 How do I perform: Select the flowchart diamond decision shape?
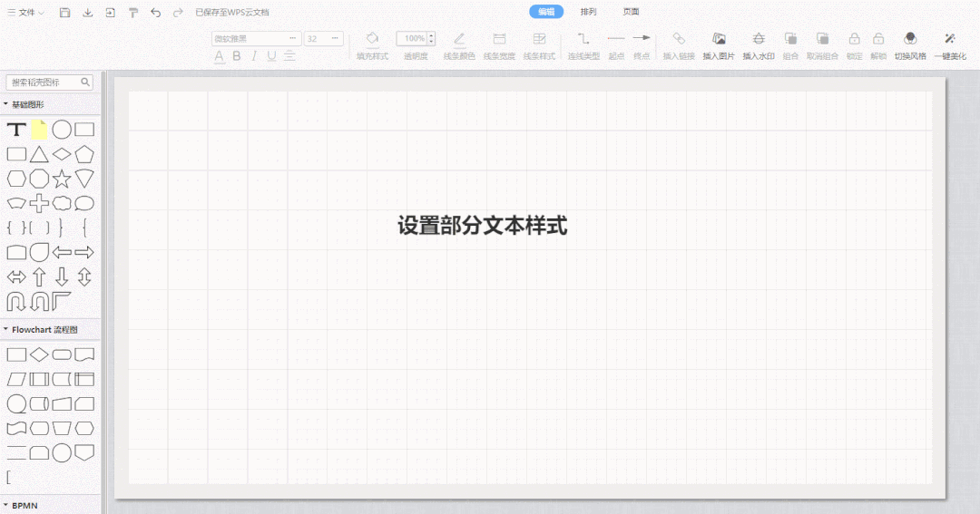tap(39, 354)
